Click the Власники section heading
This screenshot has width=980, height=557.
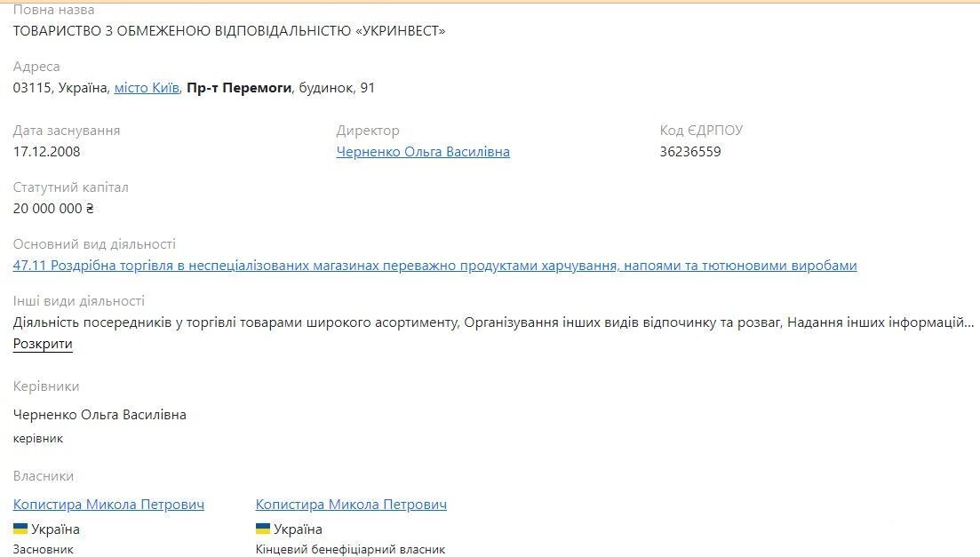(44, 476)
